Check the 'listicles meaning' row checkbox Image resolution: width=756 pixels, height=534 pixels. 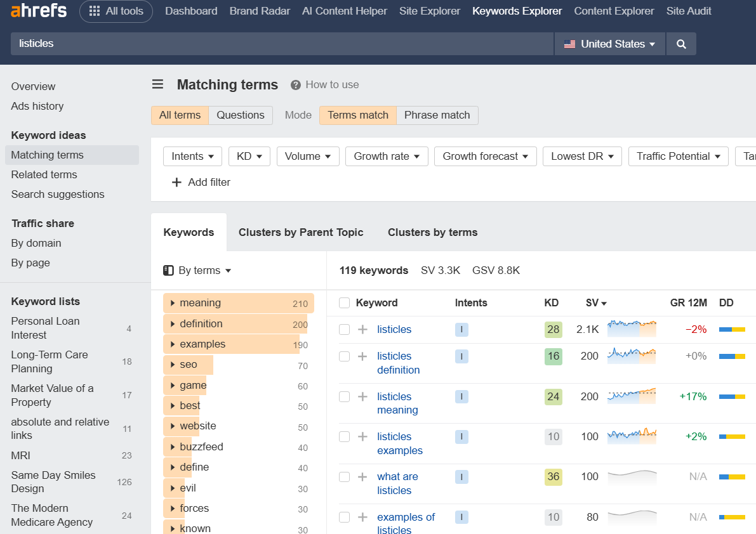click(x=344, y=396)
